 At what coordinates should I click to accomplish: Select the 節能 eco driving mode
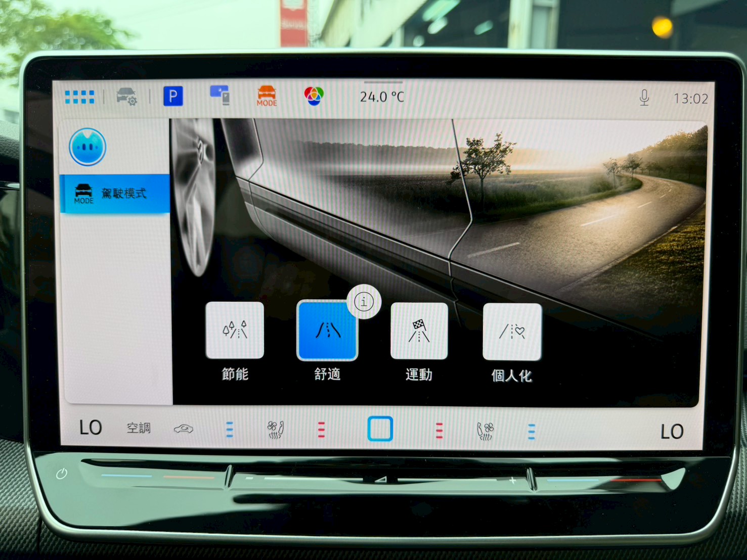pos(235,331)
